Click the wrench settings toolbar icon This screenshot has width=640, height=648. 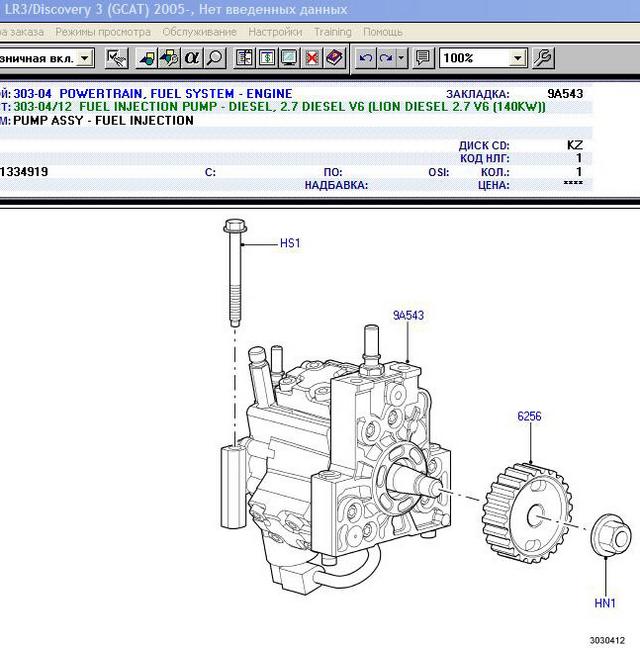(543, 58)
